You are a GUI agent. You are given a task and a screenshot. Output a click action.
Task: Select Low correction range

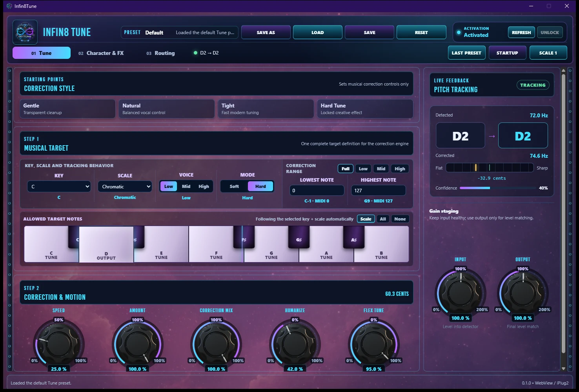click(x=363, y=169)
